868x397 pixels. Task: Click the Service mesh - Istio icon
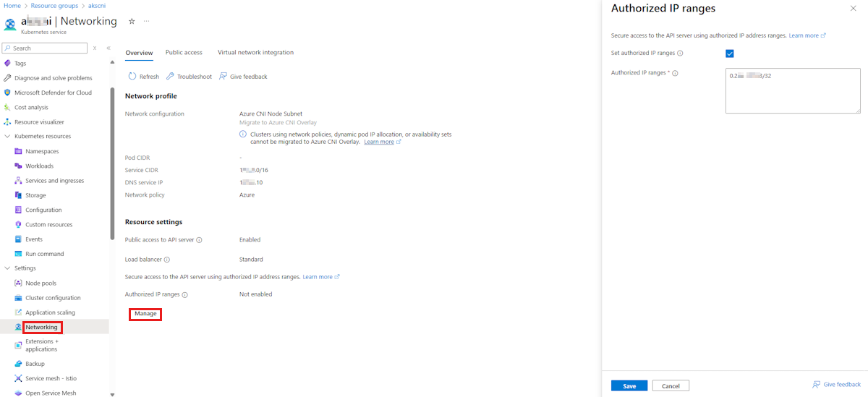pos(19,378)
